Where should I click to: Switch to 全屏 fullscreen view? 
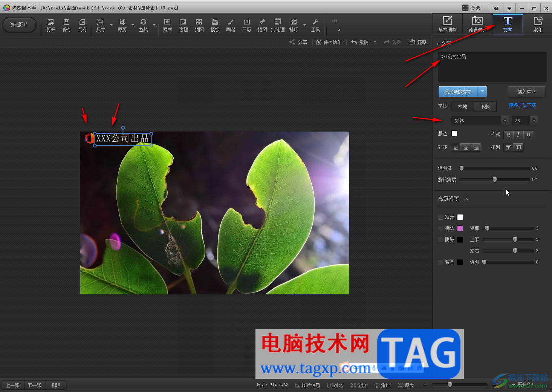(x=359, y=385)
